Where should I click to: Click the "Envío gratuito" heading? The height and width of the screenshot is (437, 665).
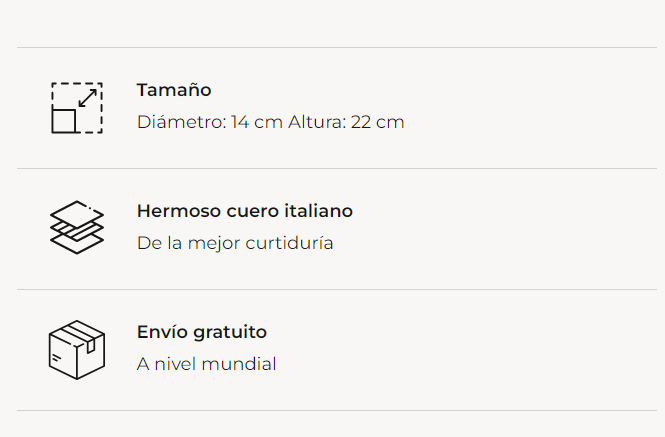[x=202, y=332]
